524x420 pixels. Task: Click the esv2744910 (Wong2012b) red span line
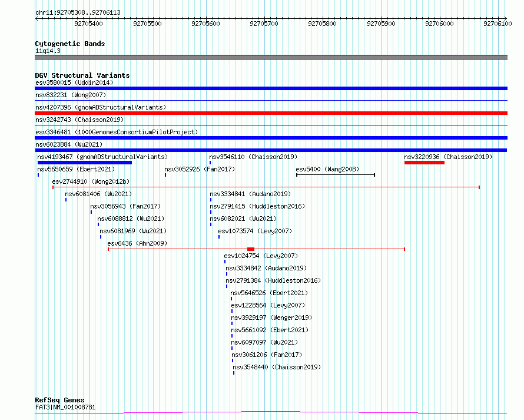(x=266, y=187)
